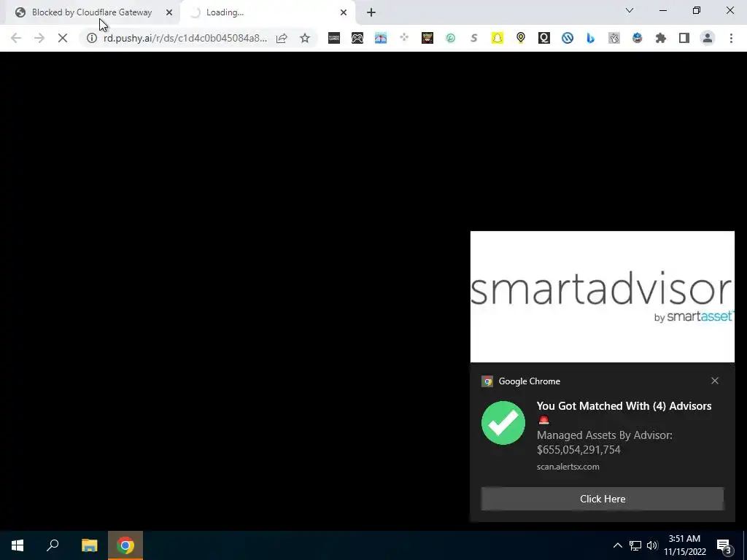Open the gray hand cursor extension icon
The image size is (747, 560).
point(614,38)
